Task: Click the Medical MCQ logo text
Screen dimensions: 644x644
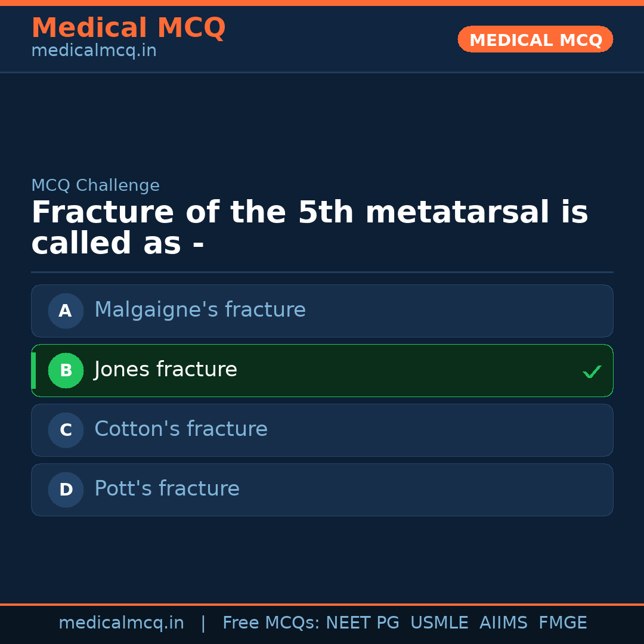Action: [x=128, y=27]
